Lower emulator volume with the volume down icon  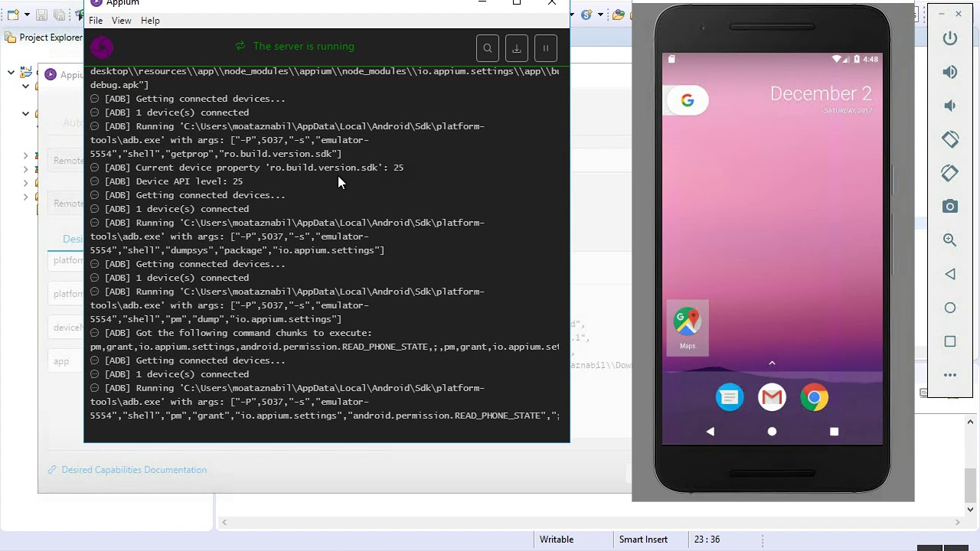click(950, 106)
